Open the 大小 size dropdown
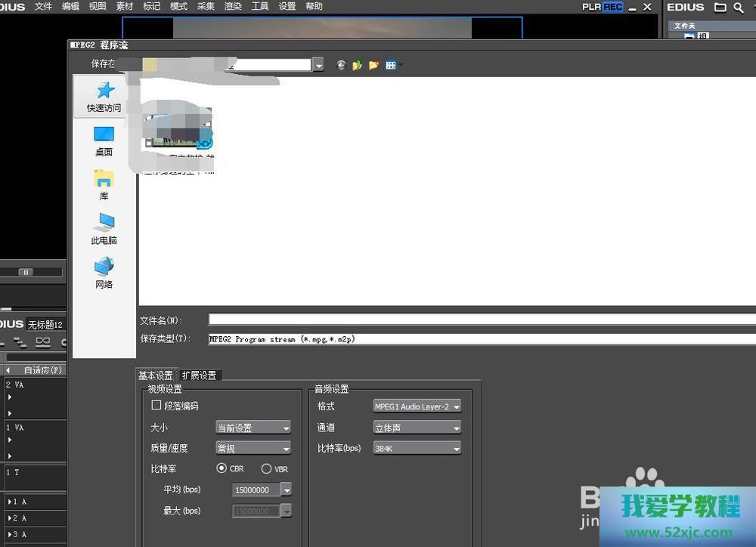Viewport: 756px width, 547px height. [x=253, y=428]
